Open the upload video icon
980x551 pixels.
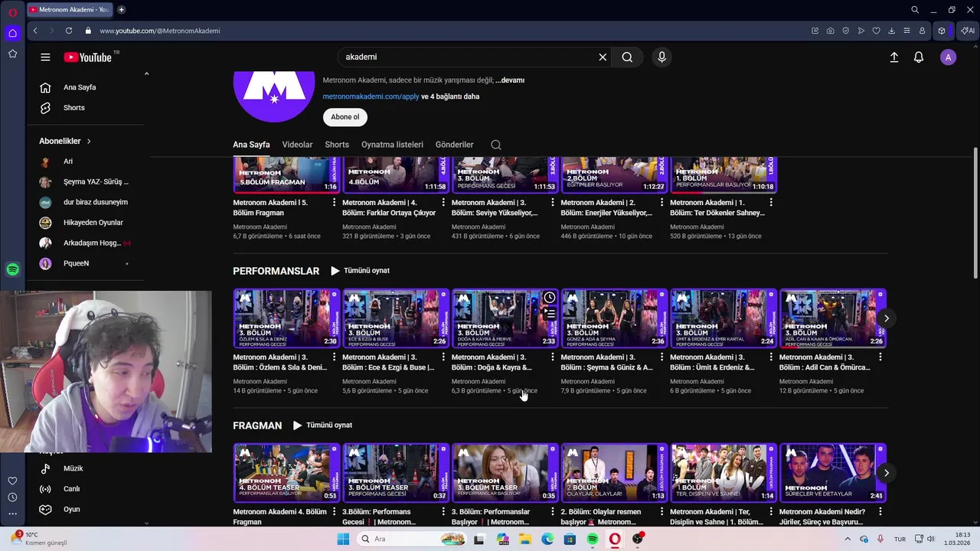tap(893, 57)
